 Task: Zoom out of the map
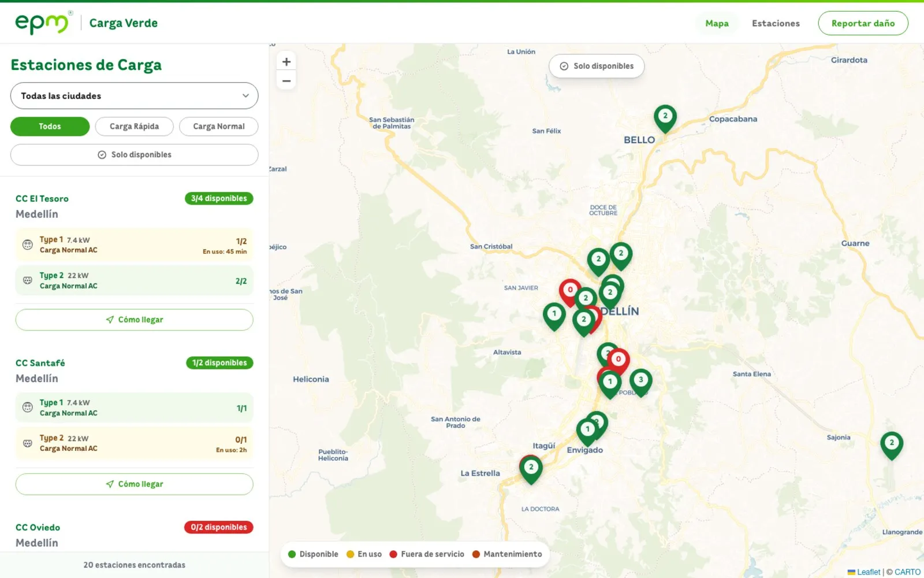click(286, 80)
